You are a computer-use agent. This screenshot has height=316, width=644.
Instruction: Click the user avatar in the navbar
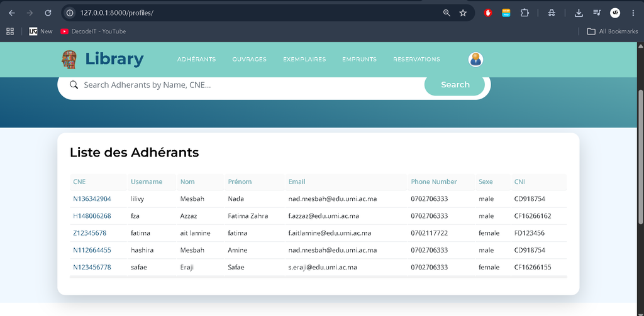tap(475, 60)
